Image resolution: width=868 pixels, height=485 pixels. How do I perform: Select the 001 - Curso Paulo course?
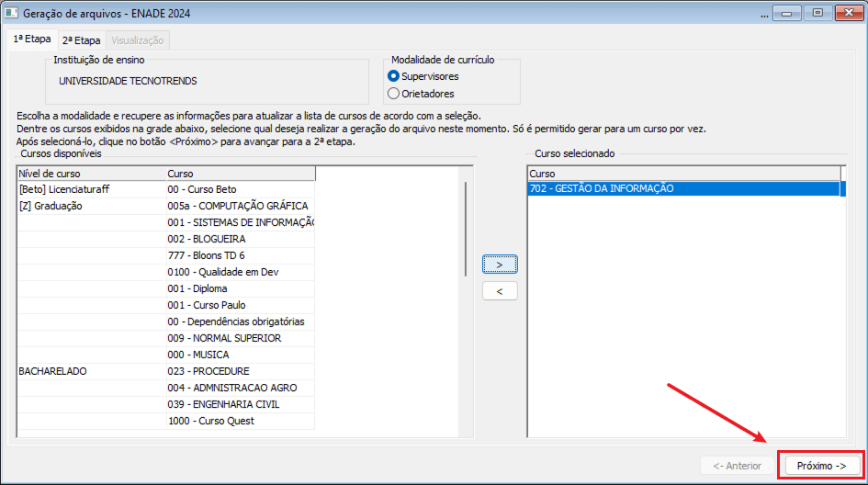(x=241, y=305)
